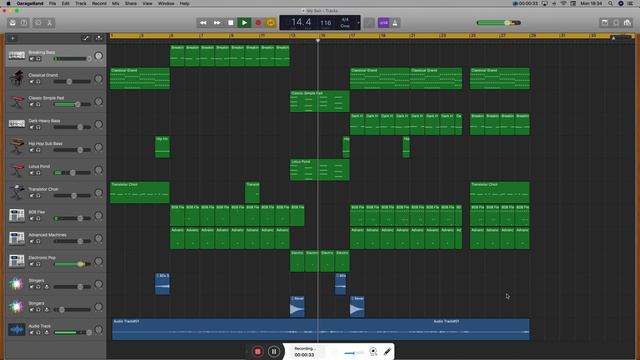Toggle the Catch Playhead button
The image size is (640, 360).
[x=99, y=38]
